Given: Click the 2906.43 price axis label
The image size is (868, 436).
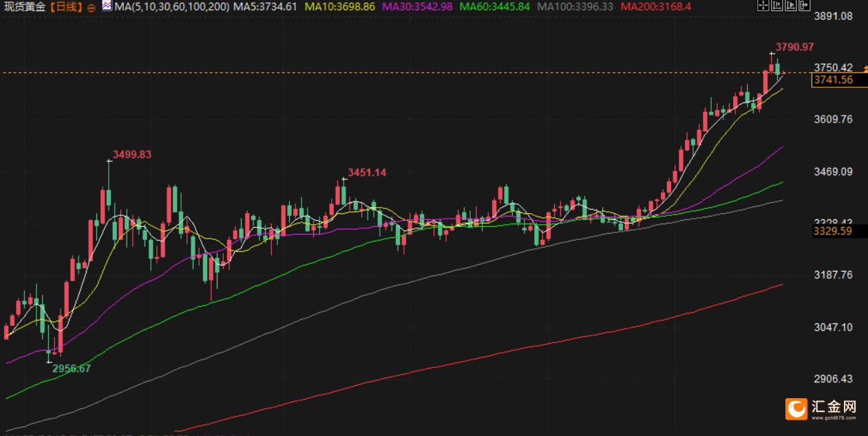Looking at the screenshot, I should tap(833, 379).
